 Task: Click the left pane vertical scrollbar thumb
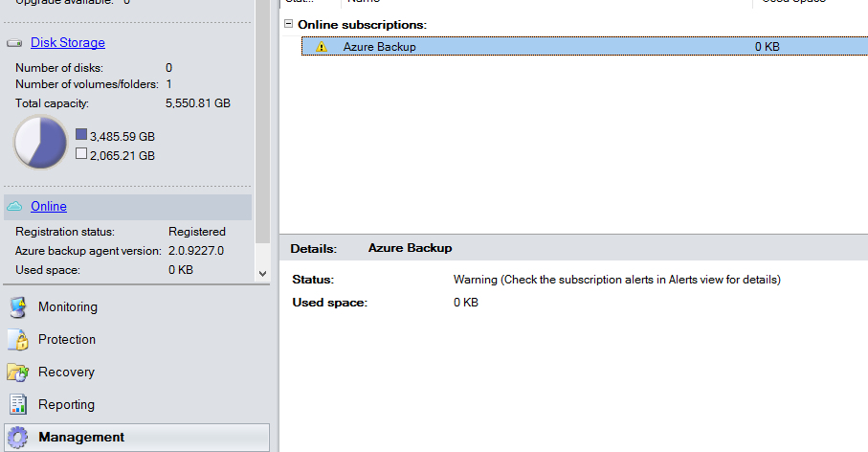262,122
